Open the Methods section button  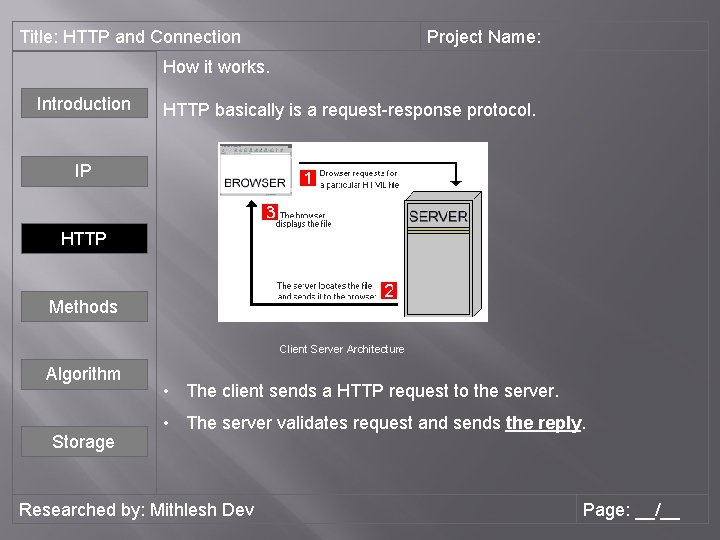[84, 306]
